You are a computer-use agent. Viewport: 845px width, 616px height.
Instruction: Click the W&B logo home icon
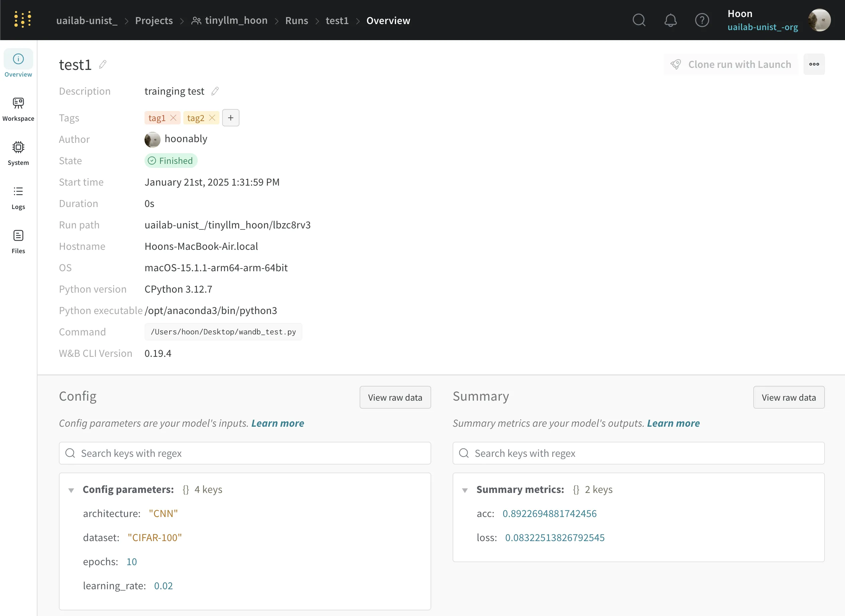[x=22, y=20]
